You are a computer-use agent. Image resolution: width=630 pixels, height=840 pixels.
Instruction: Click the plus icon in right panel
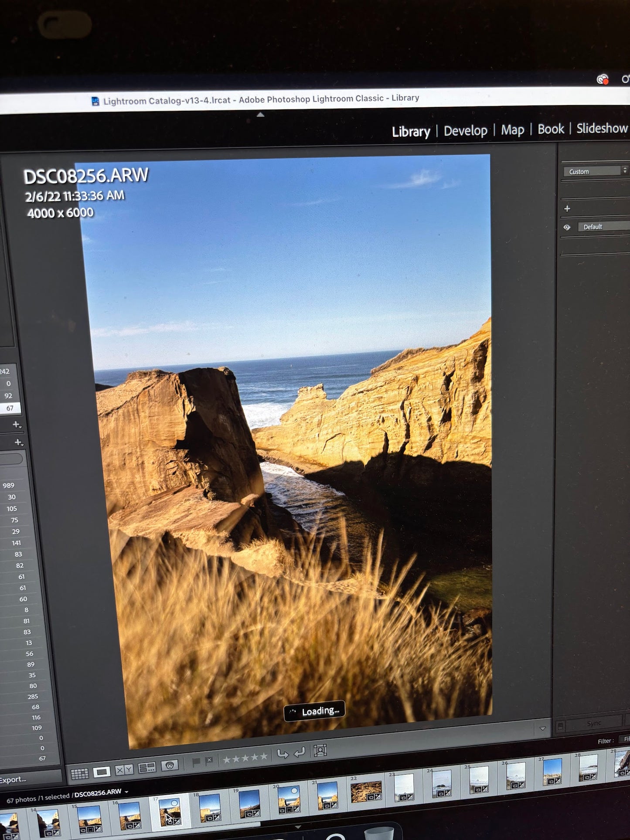click(567, 209)
